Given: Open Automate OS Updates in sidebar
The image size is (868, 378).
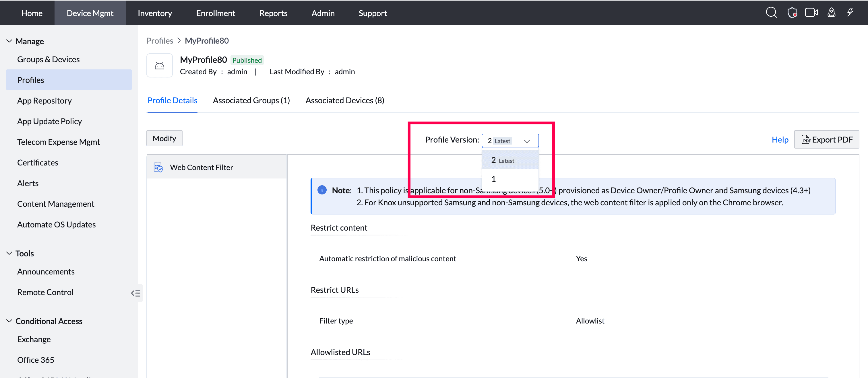Looking at the screenshot, I should (x=56, y=225).
